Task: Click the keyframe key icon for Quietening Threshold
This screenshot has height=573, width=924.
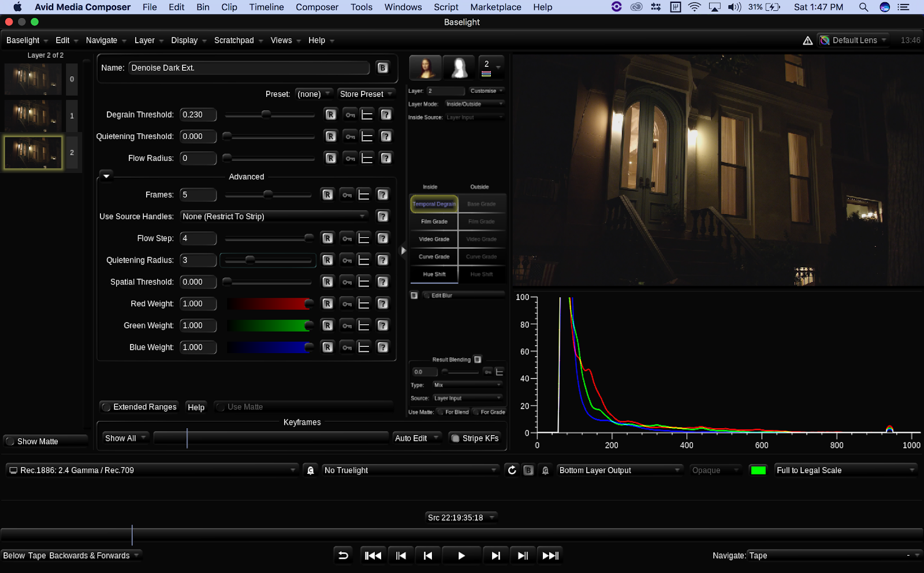Action: click(350, 137)
